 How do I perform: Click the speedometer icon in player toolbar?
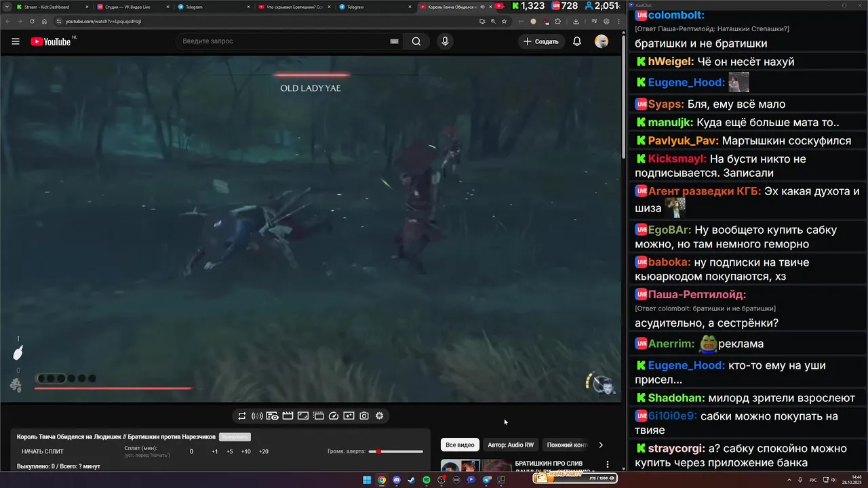click(x=334, y=415)
